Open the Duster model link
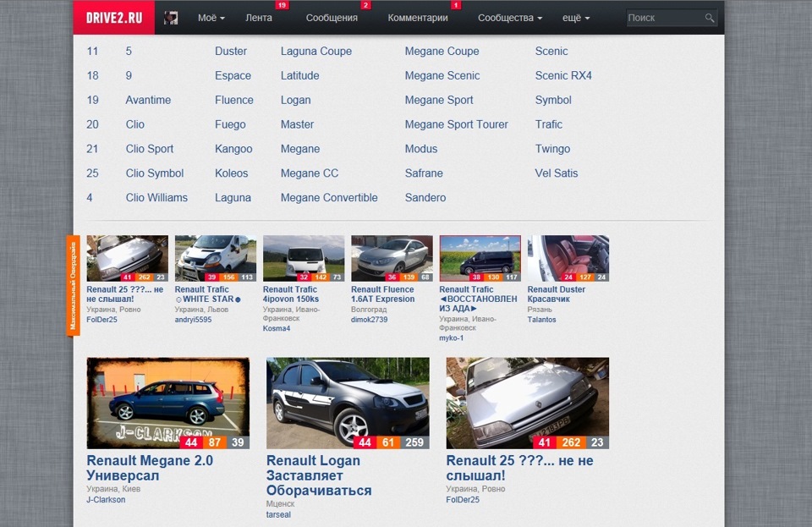The image size is (812, 527). (231, 52)
